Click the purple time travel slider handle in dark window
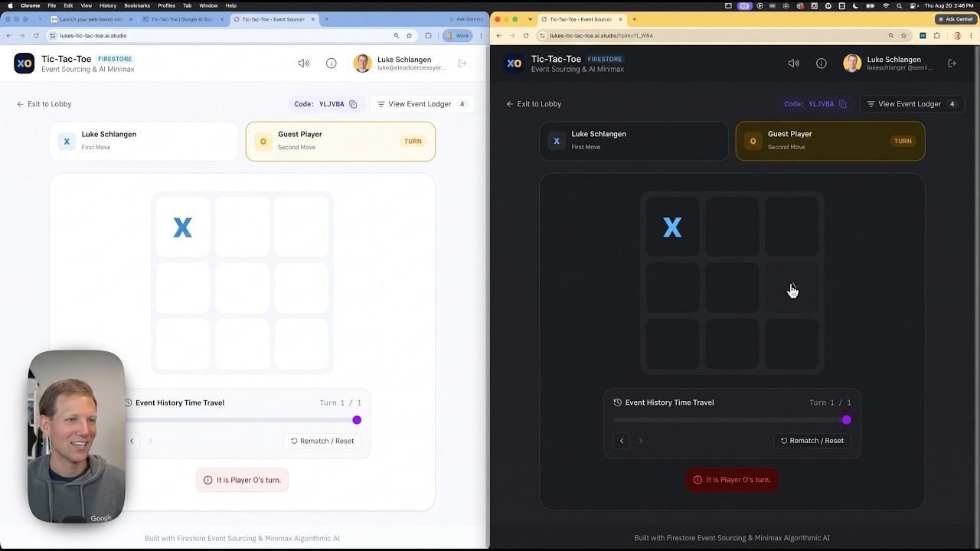This screenshot has width=980, height=551. [846, 420]
